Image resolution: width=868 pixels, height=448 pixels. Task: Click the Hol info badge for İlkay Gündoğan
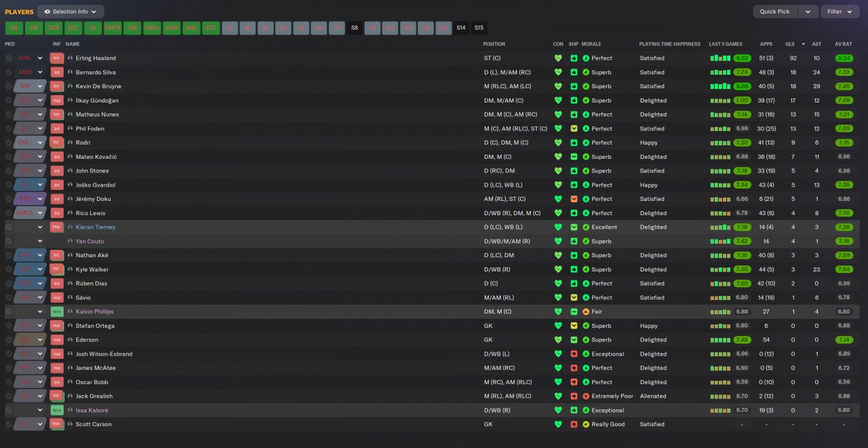click(57, 100)
